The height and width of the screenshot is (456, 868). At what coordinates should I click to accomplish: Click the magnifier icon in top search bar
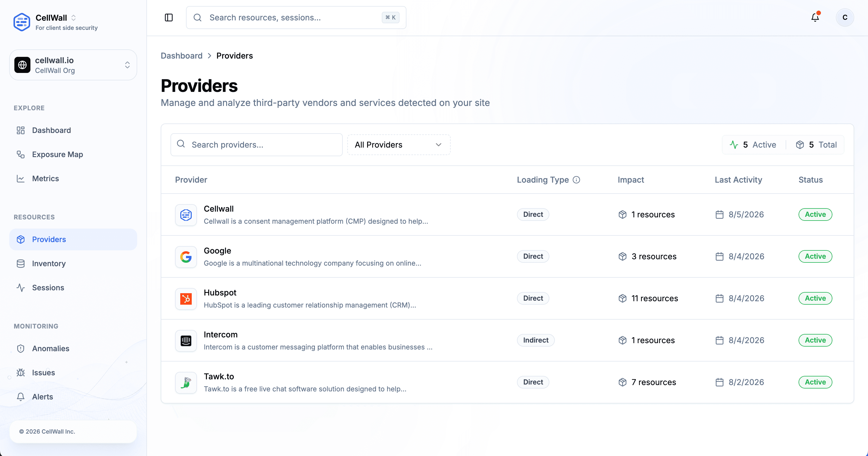197,18
